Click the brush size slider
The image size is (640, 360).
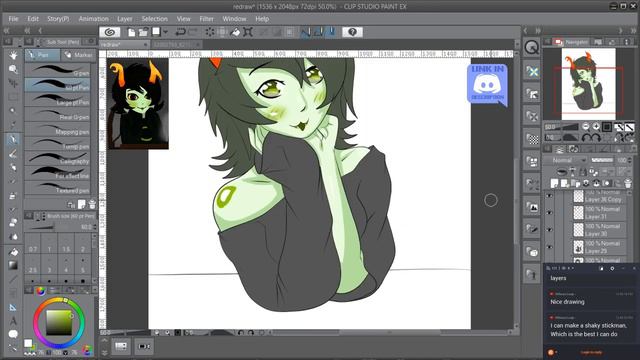tap(42, 227)
